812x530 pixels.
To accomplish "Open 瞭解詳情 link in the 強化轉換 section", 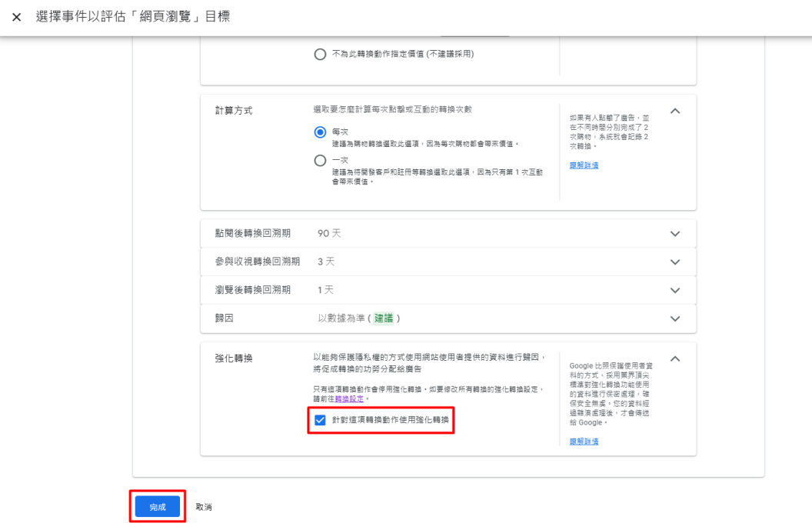I will [584, 441].
